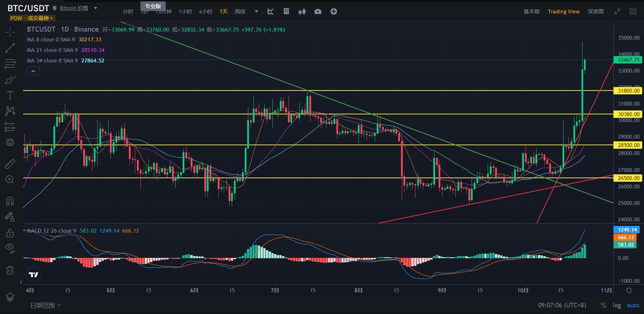
Task: Select the 4小时 interval
Action: pyautogui.click(x=206, y=11)
